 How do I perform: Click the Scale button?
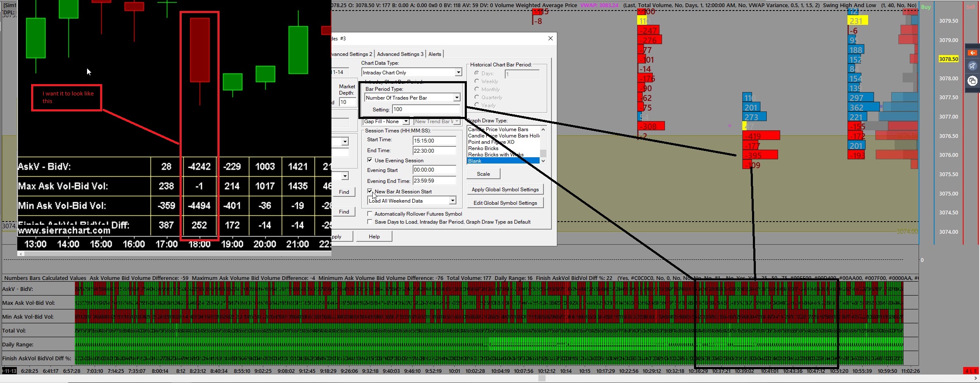[483, 174]
